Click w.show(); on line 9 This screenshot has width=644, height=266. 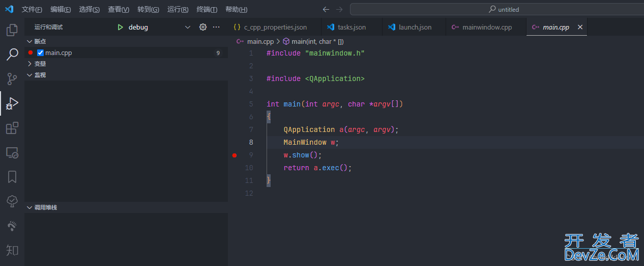click(303, 155)
